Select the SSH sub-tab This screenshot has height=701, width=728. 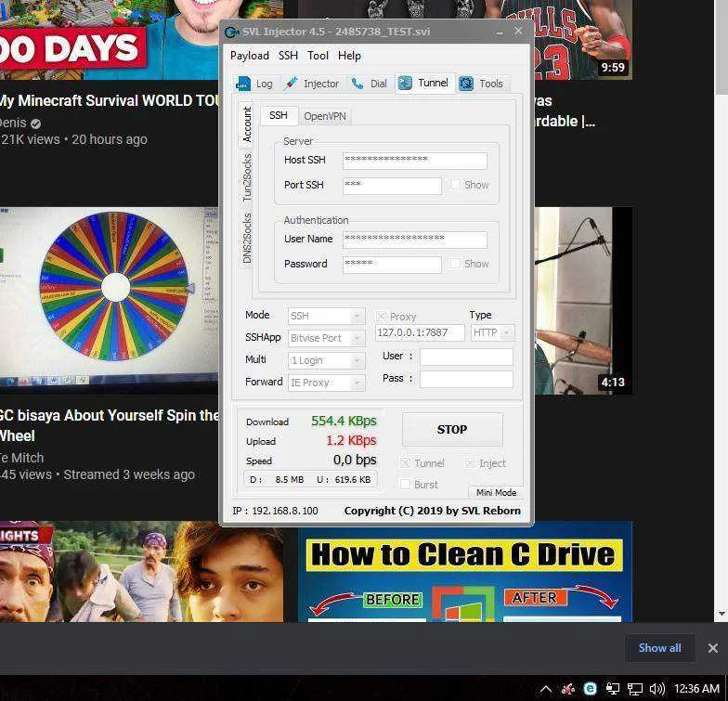279,115
